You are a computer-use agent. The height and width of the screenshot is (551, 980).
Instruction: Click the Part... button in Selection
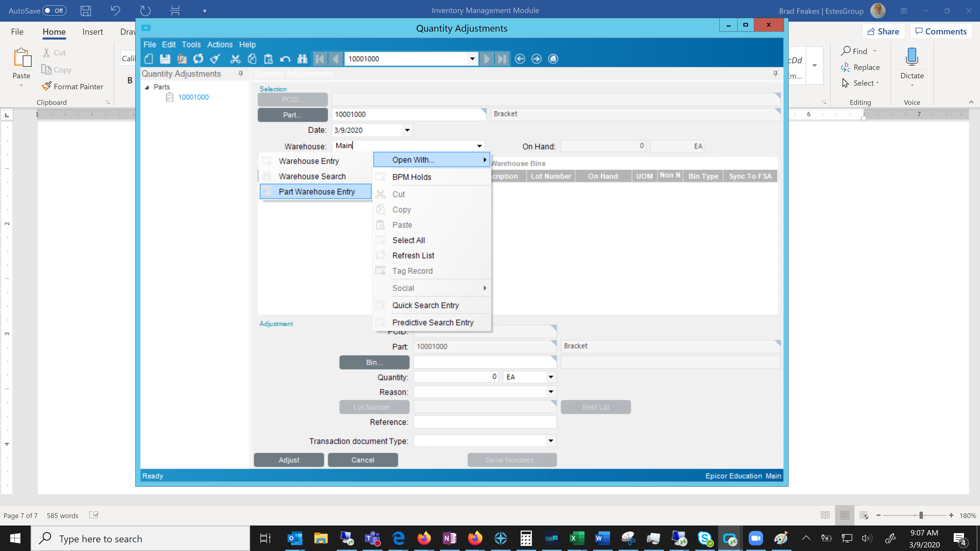(292, 115)
